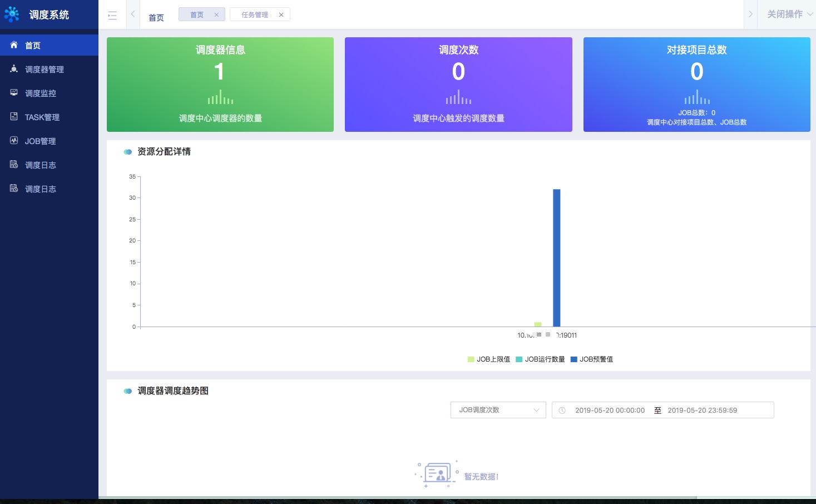Select 调度器管理 in the sidebar
The height and width of the screenshot is (504, 816).
[43, 69]
